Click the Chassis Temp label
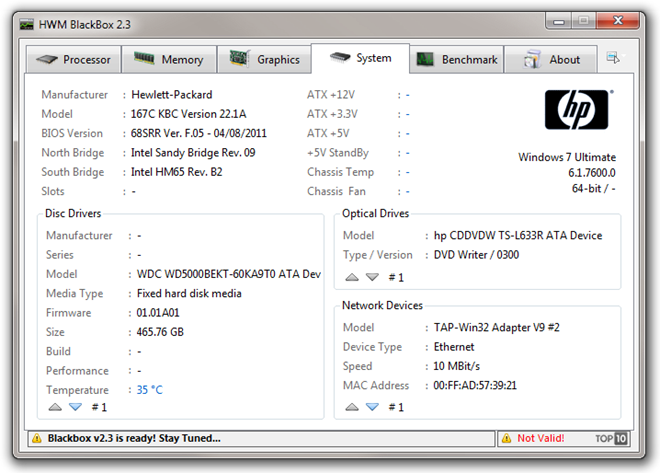Image resolution: width=660 pixels, height=473 pixels. tap(341, 172)
